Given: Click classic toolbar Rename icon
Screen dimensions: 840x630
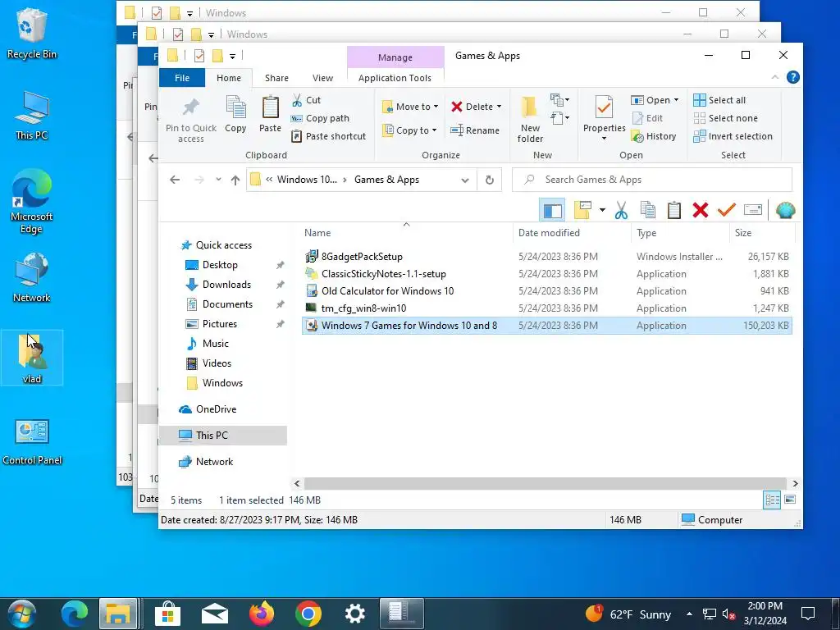Looking at the screenshot, I should [x=753, y=210].
